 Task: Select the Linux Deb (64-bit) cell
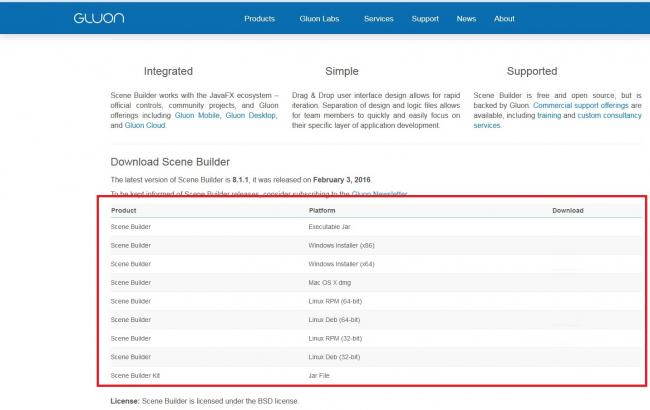[334, 320]
